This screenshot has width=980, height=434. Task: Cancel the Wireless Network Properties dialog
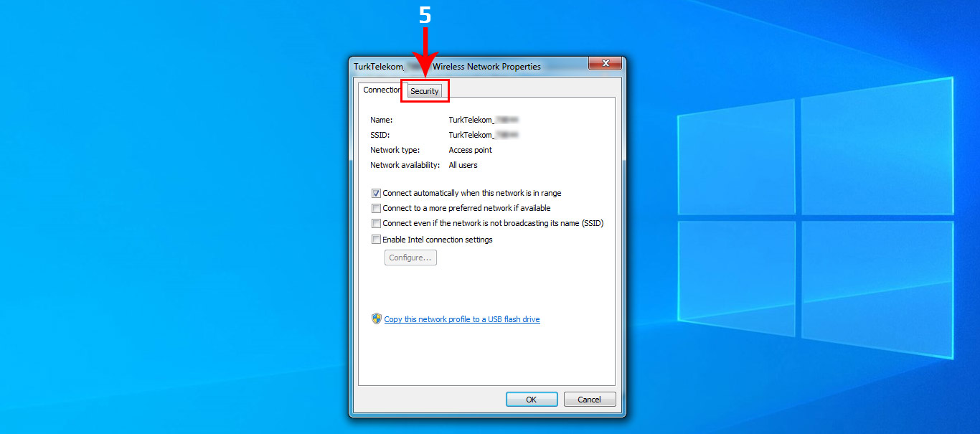tap(590, 400)
